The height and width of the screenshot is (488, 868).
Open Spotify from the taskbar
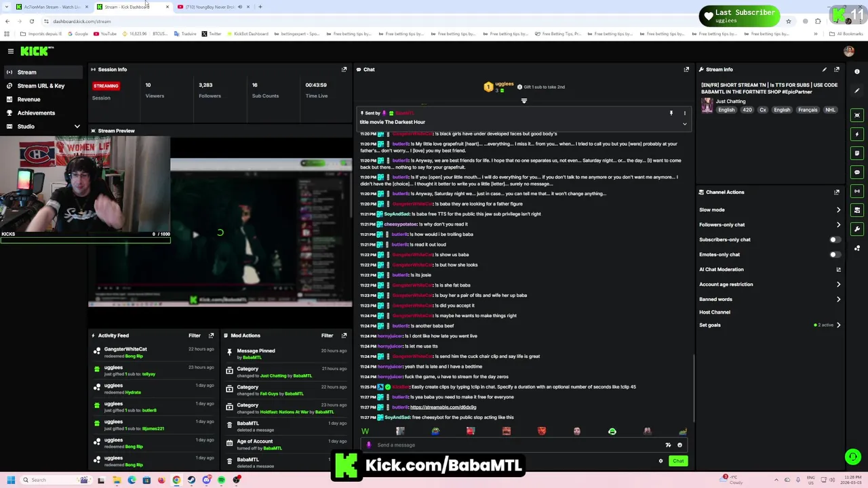(x=222, y=480)
